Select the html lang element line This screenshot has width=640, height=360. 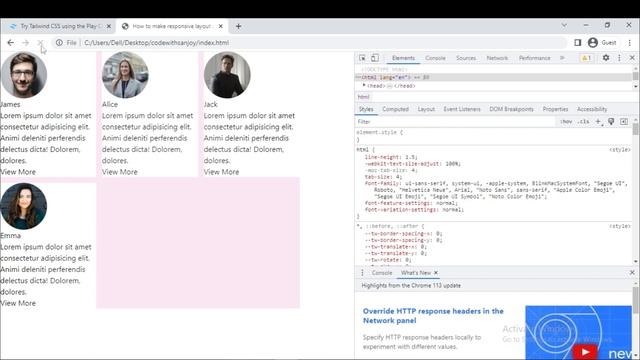[x=494, y=77]
